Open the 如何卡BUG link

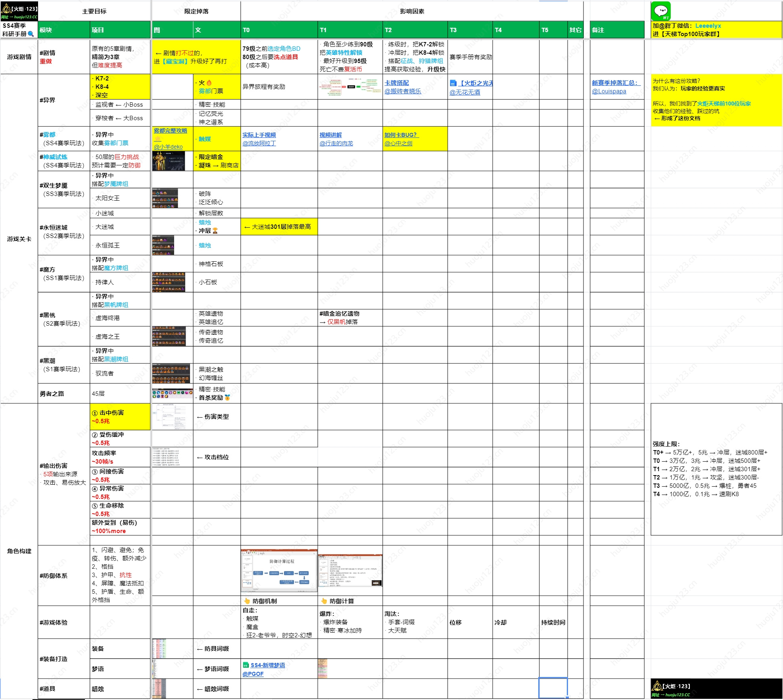tap(401, 135)
